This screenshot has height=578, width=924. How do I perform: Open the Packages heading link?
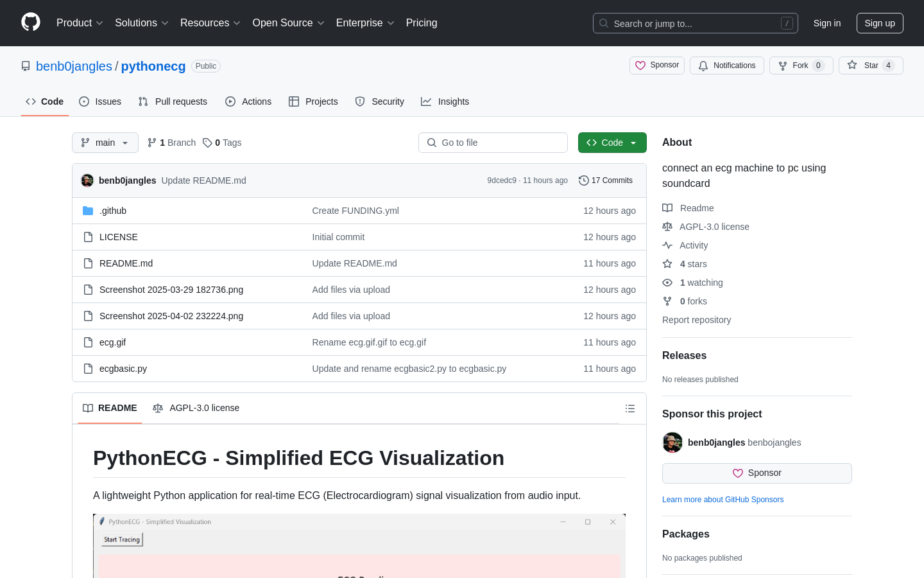(686, 534)
